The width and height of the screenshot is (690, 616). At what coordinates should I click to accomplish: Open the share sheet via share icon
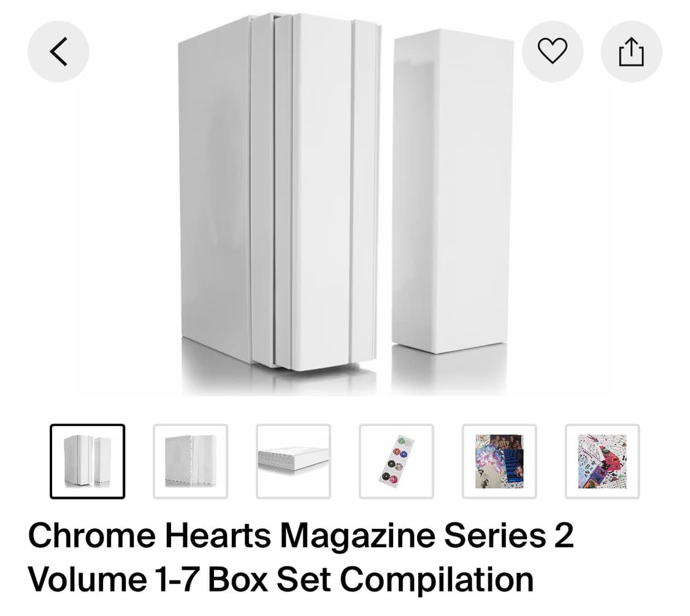[x=632, y=51]
